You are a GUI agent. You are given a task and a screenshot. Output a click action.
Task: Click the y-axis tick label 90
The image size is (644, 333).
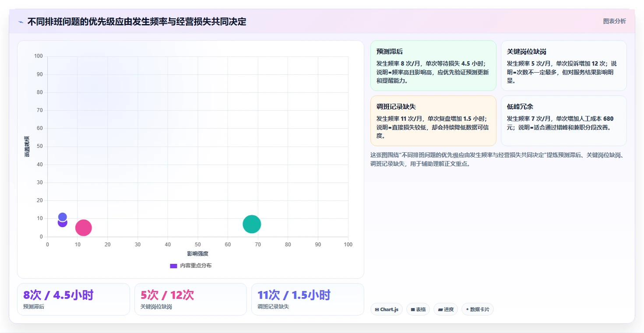pos(40,74)
